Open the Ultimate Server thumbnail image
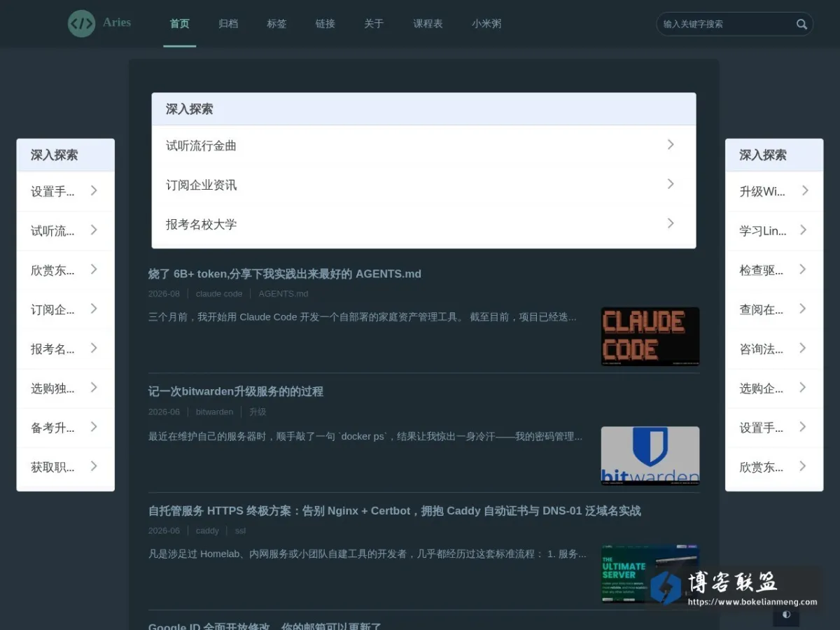This screenshot has width=840, height=630. (x=650, y=575)
